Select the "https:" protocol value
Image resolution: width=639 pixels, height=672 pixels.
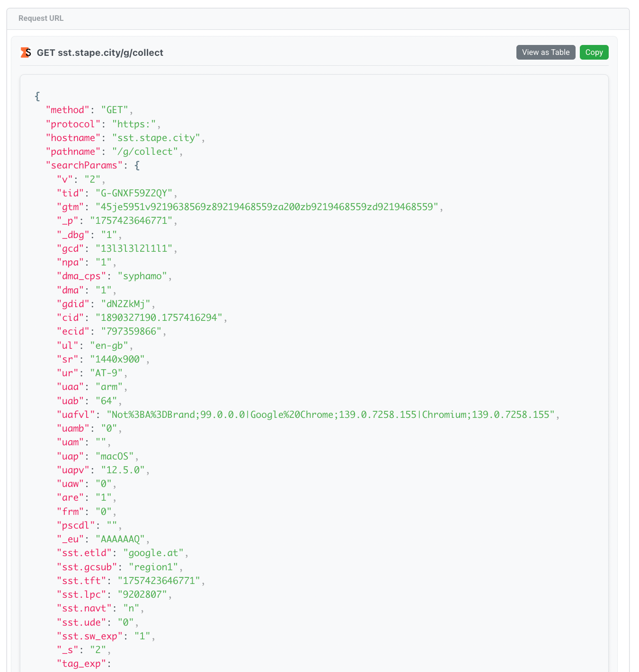point(134,124)
